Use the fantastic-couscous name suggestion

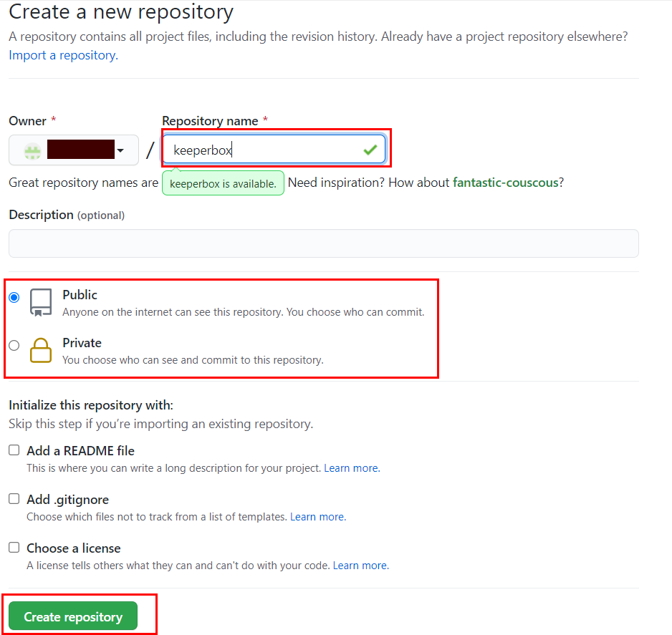point(506,183)
